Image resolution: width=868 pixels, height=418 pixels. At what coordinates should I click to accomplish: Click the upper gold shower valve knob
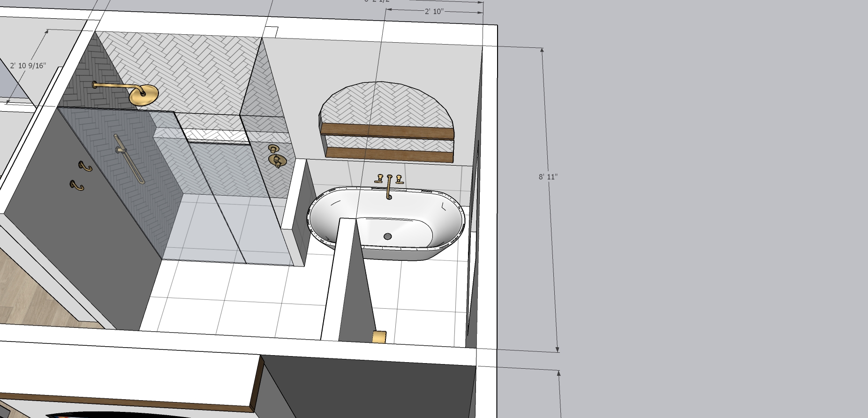[x=272, y=149]
